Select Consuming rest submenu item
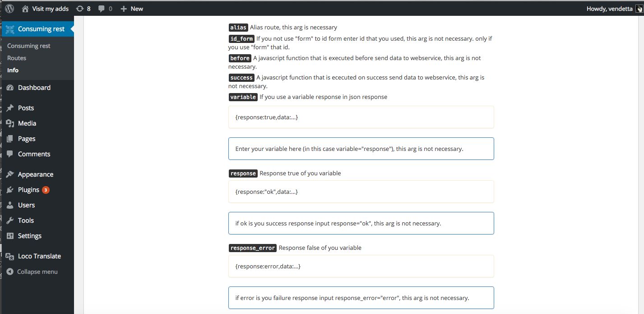This screenshot has width=644, height=314. coord(29,46)
